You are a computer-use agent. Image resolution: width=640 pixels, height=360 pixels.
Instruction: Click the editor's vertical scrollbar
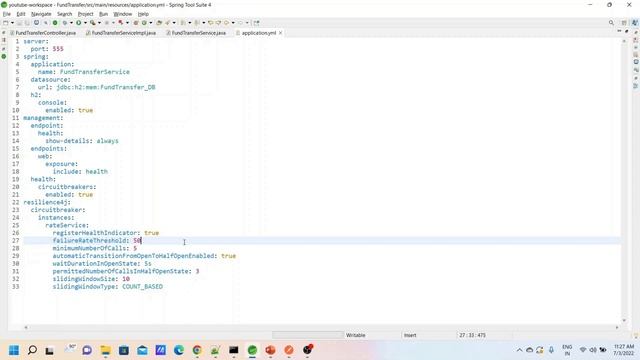coord(624,180)
